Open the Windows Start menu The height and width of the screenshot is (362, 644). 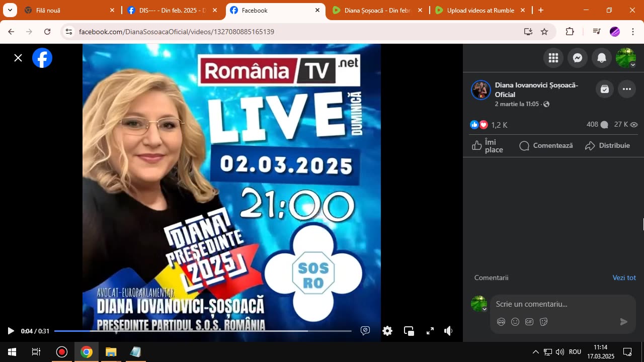click(x=12, y=352)
